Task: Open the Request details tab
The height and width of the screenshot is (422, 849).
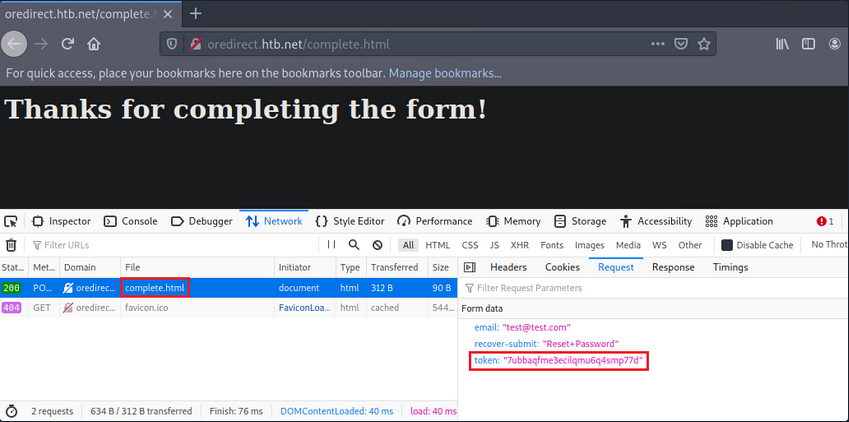Action: (616, 268)
